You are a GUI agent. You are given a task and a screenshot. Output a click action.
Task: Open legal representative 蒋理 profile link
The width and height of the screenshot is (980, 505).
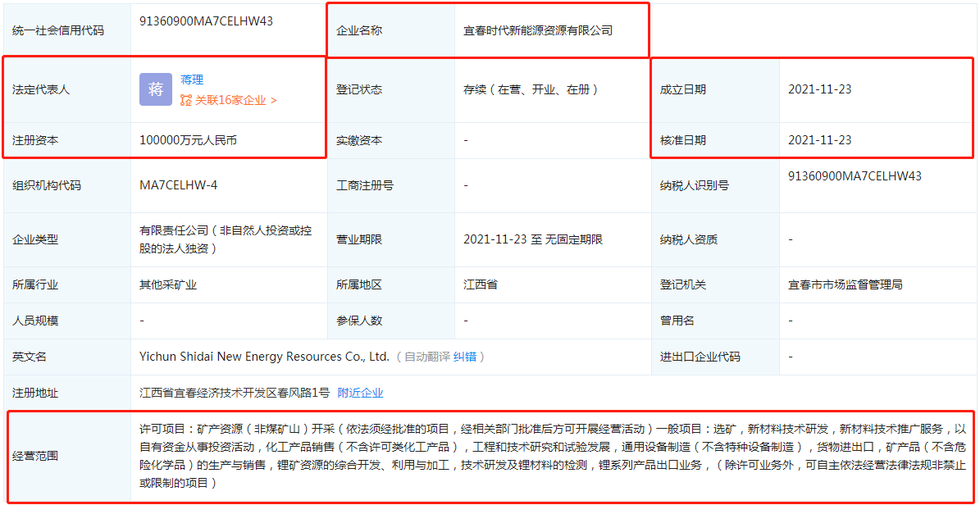click(x=192, y=80)
